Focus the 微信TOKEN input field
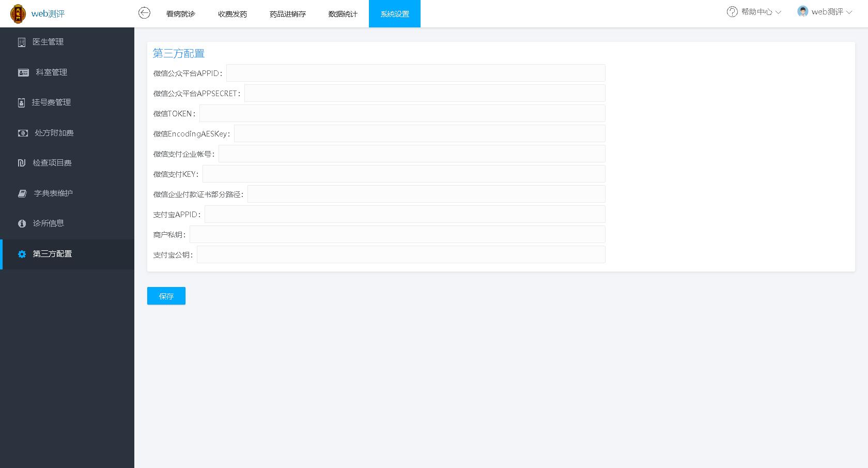Screen dimensions: 868x468 coord(402,113)
